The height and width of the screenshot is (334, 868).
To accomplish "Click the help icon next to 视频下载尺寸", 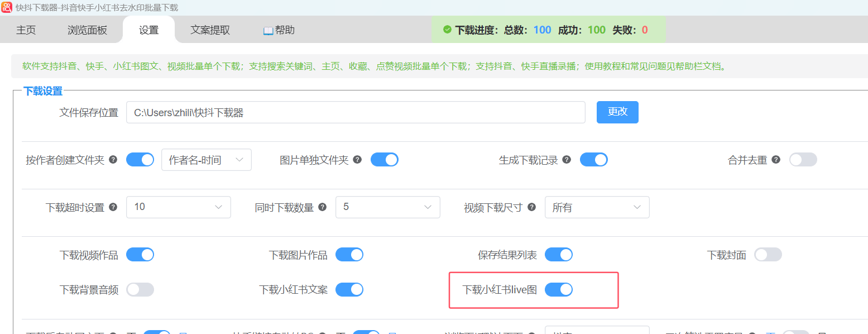I will pos(532,207).
